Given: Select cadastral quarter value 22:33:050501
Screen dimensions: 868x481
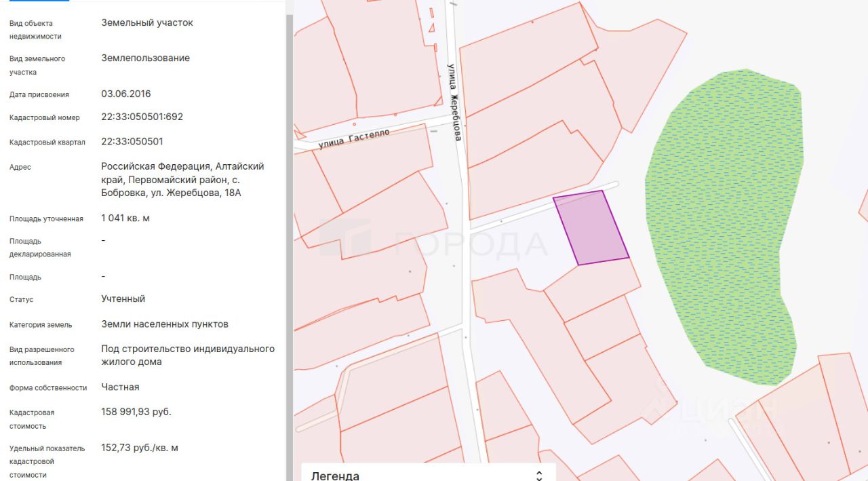Looking at the screenshot, I should [132, 141].
